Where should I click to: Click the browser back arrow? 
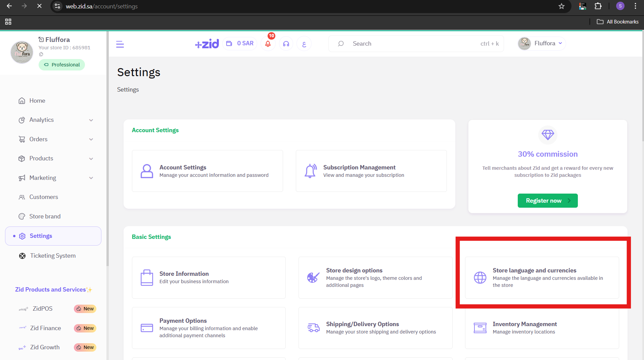tap(9, 6)
